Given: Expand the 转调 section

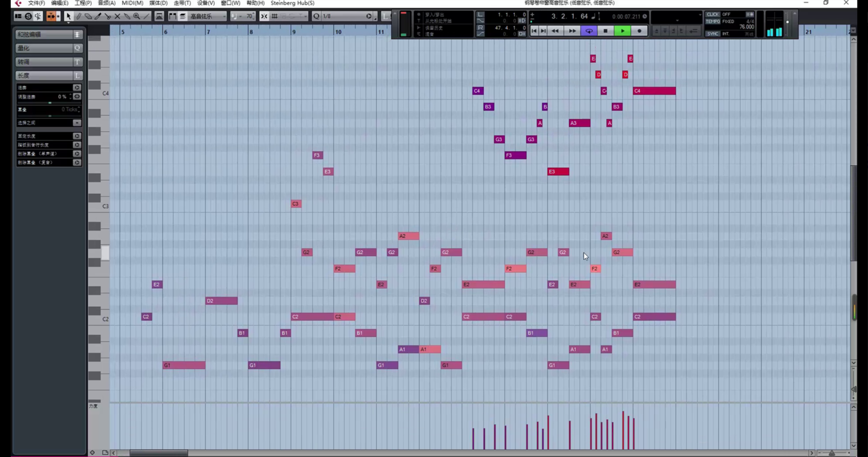Looking at the screenshot, I should [x=49, y=61].
